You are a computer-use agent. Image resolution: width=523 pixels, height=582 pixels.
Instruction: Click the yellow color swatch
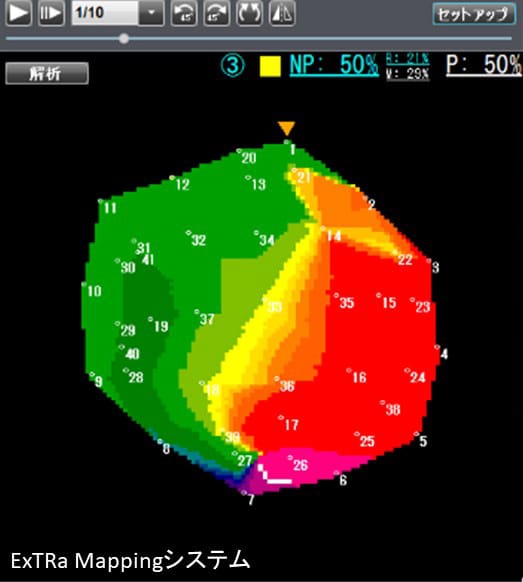(270, 66)
